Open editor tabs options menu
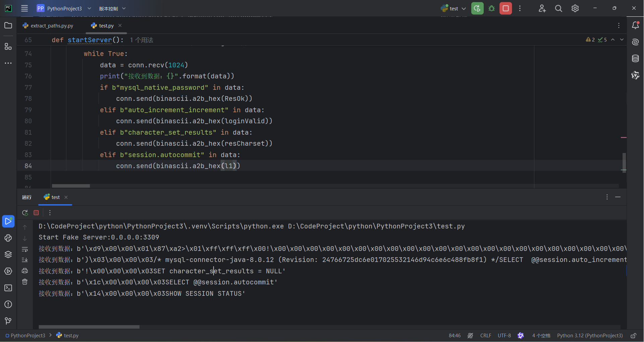The width and height of the screenshot is (644, 342). (x=619, y=25)
